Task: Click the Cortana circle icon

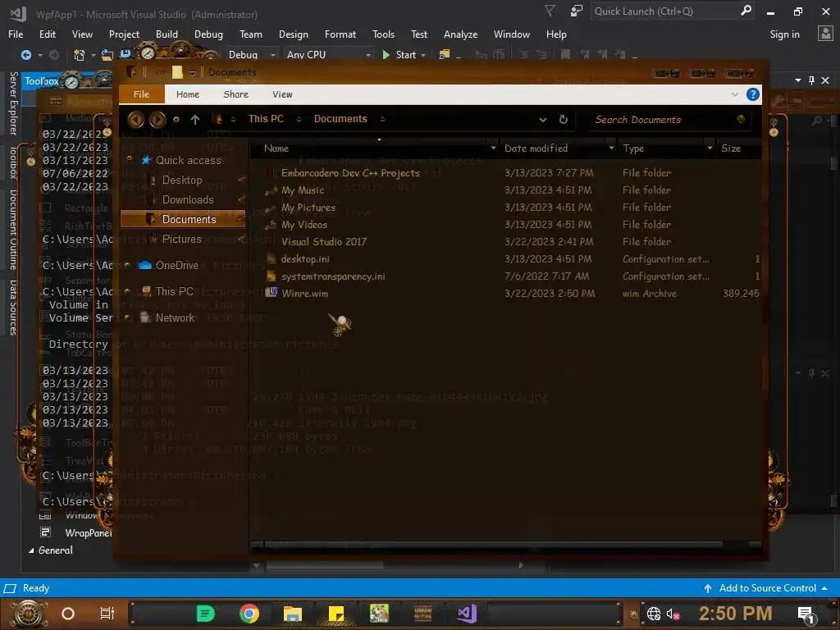Action: [68, 614]
